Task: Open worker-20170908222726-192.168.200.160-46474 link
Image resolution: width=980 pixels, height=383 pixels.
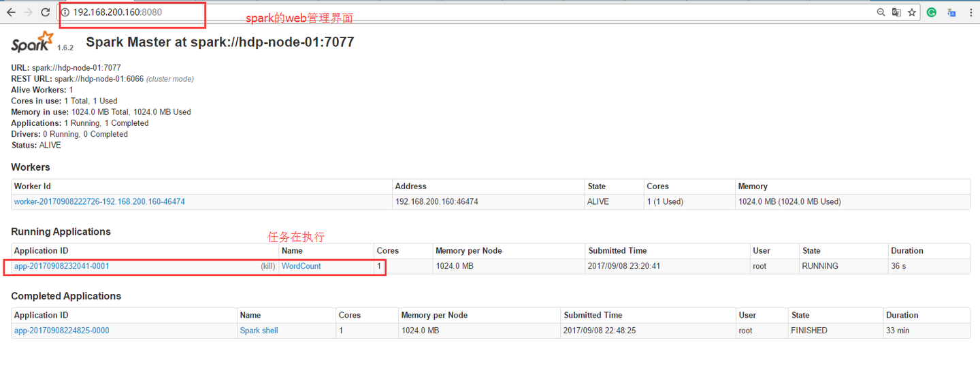Action: [99, 202]
